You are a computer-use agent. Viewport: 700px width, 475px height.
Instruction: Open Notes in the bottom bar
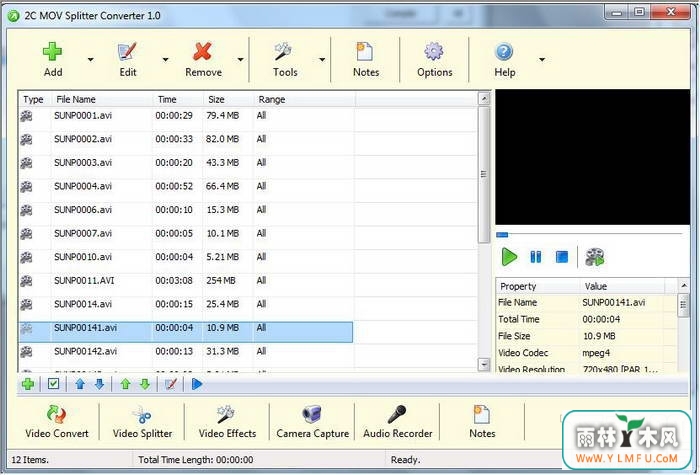[x=482, y=422]
